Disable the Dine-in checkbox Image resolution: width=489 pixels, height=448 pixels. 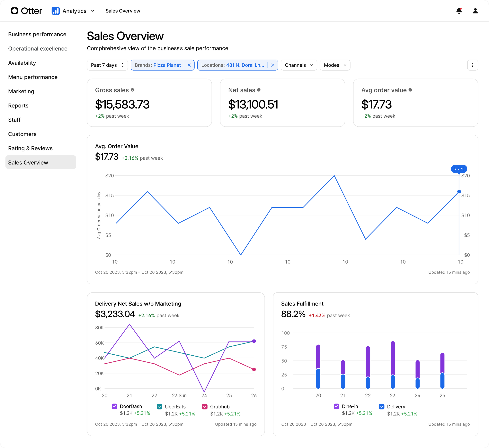tap(336, 406)
